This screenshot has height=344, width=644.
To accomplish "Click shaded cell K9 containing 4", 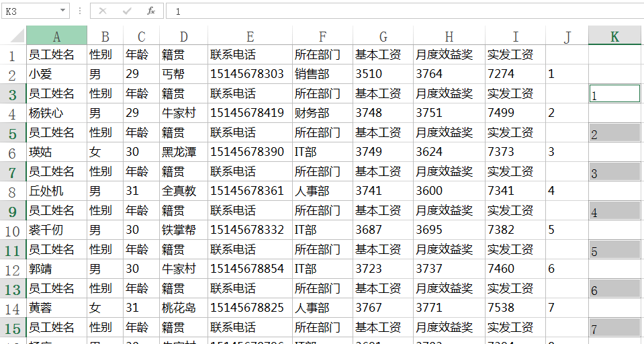I will tap(614, 210).
